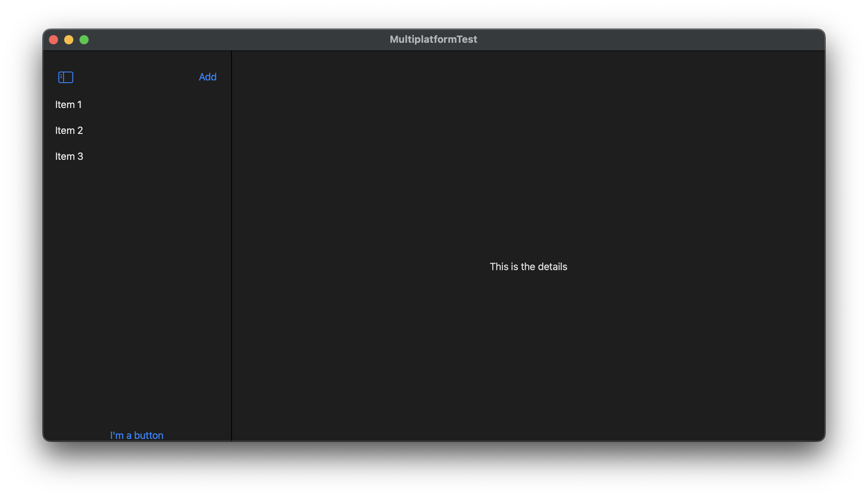This screenshot has height=498, width=868.
Task: Select Item 2 in the list
Action: coord(68,130)
